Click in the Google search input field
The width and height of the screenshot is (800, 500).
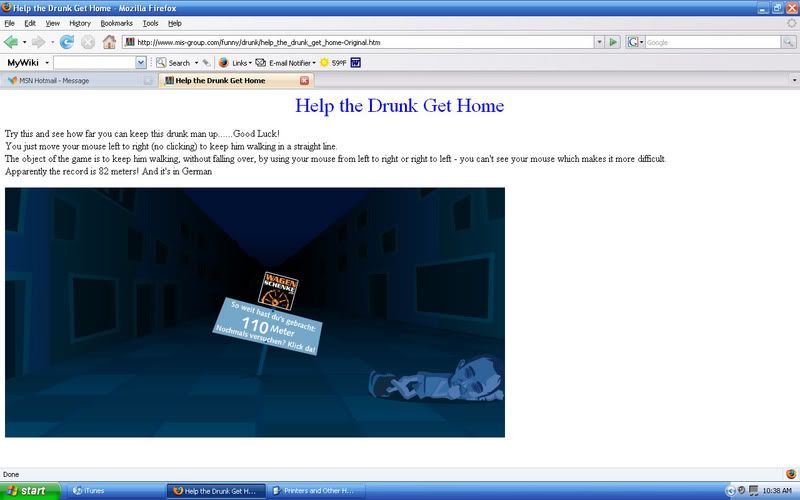click(710, 42)
